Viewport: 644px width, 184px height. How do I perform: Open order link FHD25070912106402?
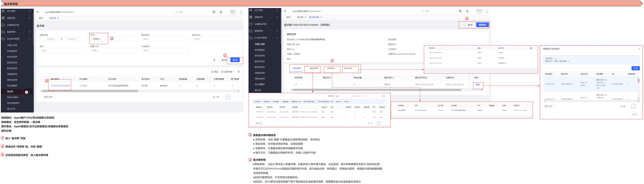tap(61, 86)
